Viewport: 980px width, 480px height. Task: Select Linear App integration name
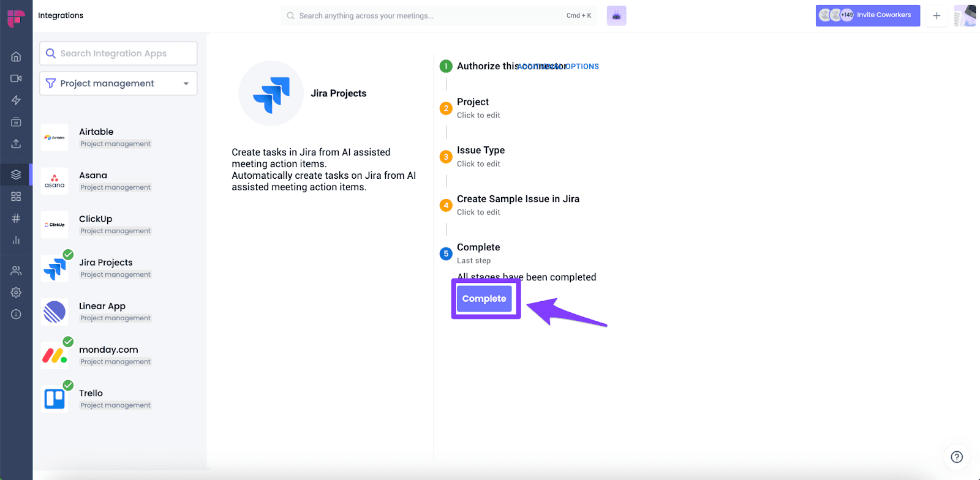(102, 306)
